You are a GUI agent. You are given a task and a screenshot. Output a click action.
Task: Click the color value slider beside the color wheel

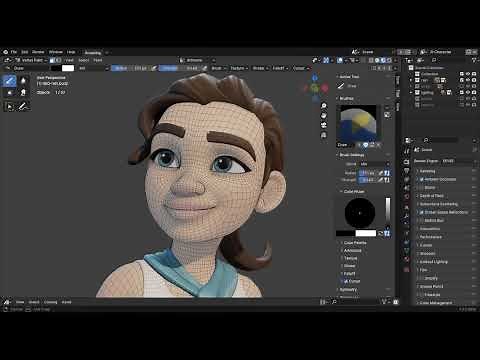click(388, 212)
